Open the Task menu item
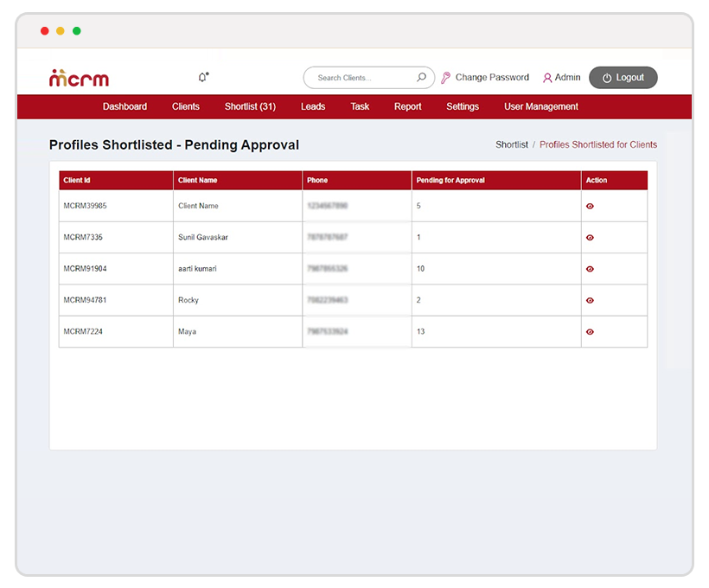Screen dimensions: 709x588 [x=360, y=106]
